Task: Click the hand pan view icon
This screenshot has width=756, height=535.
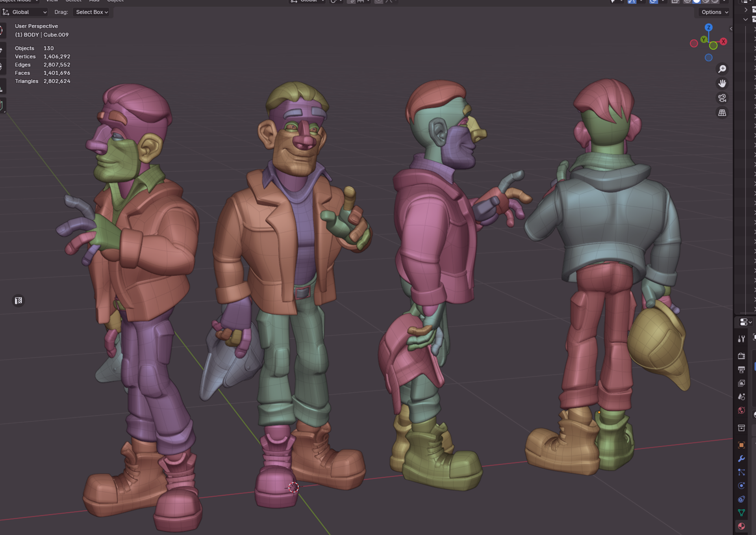Action: tap(722, 84)
